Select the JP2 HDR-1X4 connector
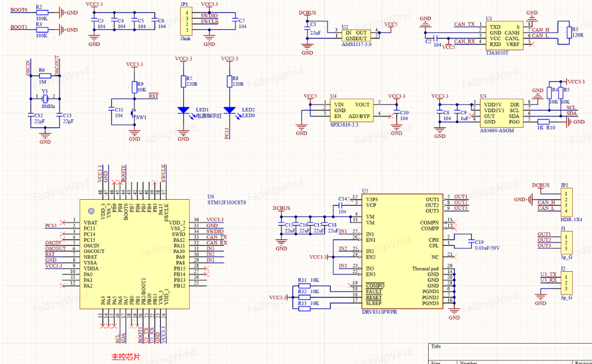 coord(566,202)
